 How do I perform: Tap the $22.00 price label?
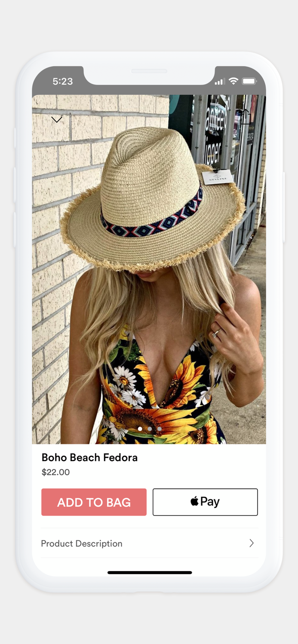pos(55,472)
